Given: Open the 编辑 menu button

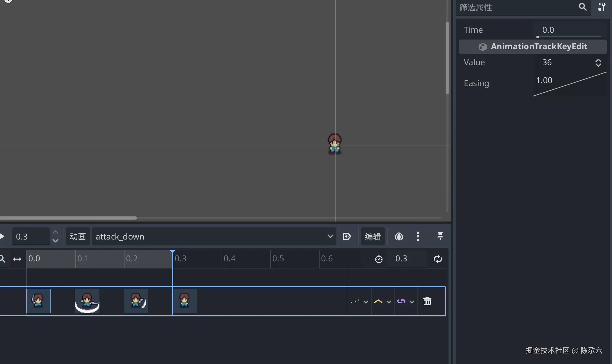Looking at the screenshot, I should (x=373, y=236).
